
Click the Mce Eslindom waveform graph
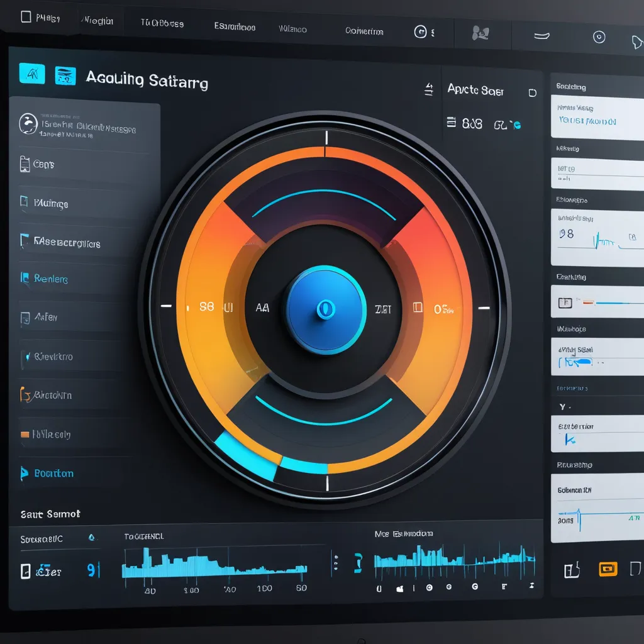click(455, 559)
